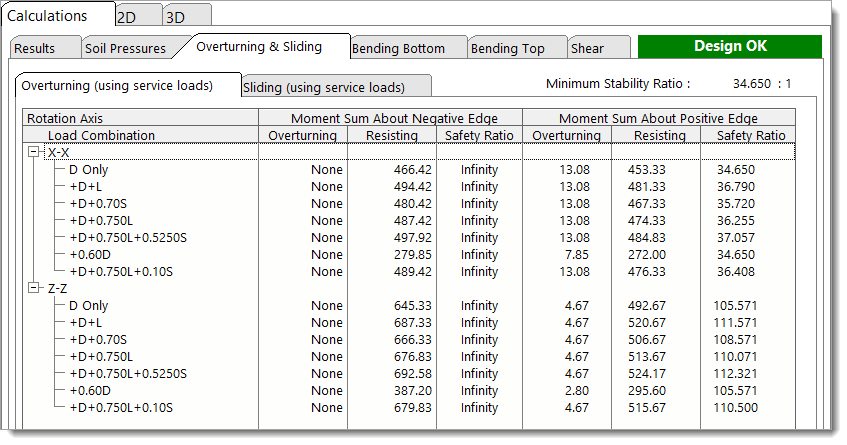The height and width of the screenshot is (445, 847).
Task: Select the +D+0.70S row under X-X
Action: (98, 204)
